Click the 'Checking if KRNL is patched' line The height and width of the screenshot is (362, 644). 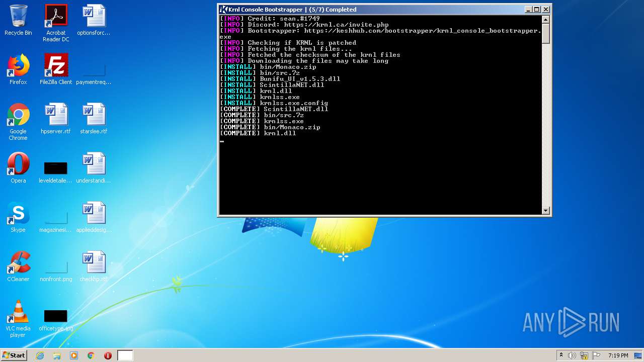click(x=288, y=43)
